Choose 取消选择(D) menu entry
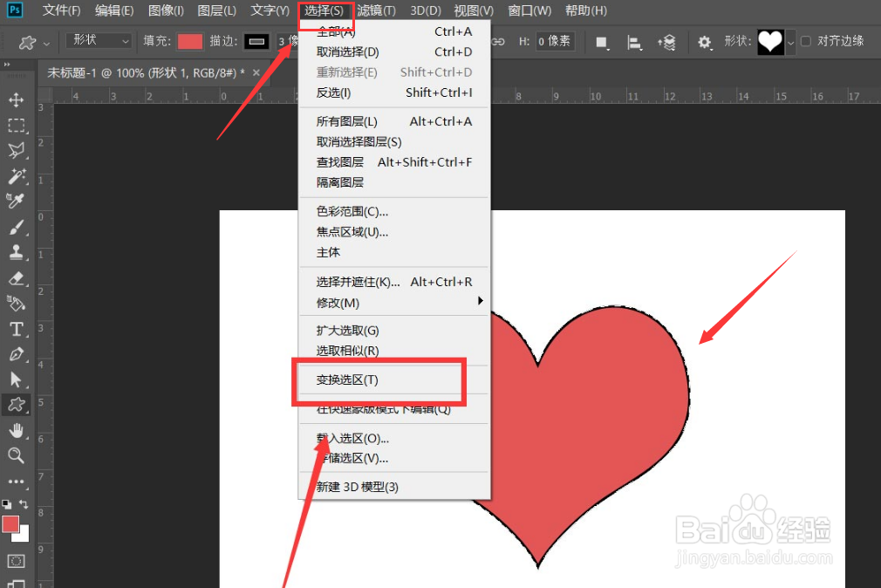 [x=394, y=51]
